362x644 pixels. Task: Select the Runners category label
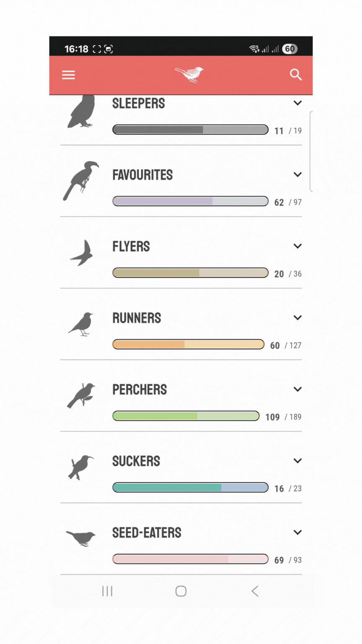[x=136, y=318]
